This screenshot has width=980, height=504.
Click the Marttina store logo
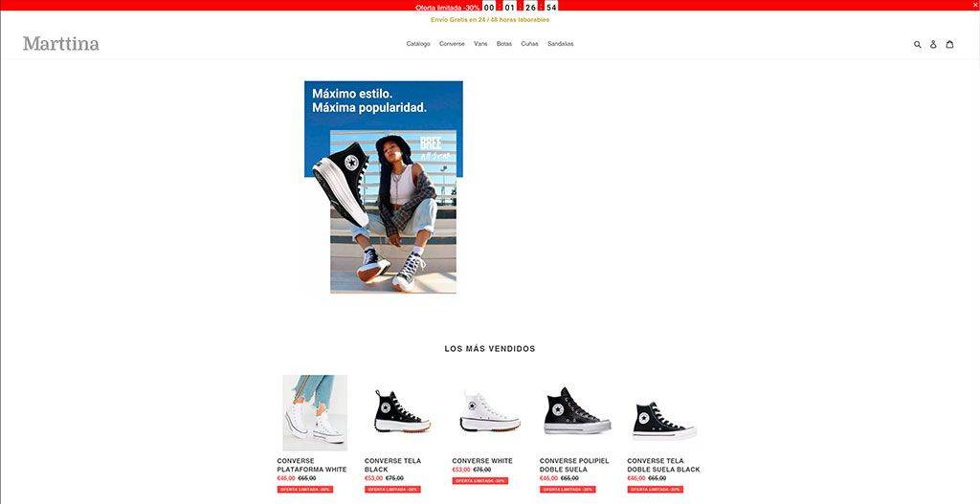coord(61,44)
